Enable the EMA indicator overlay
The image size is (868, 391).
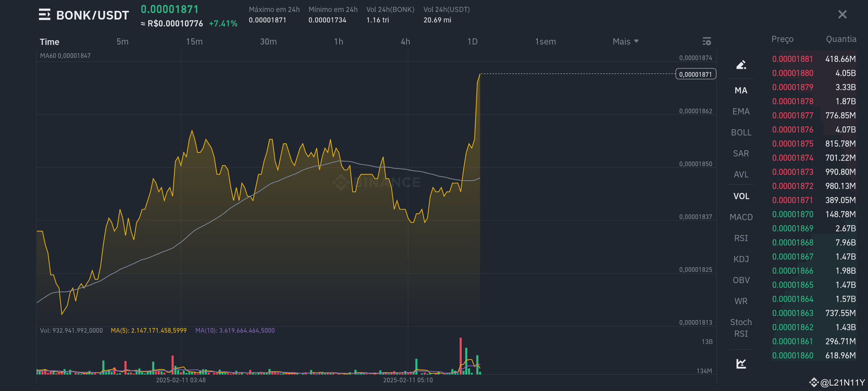click(x=741, y=111)
